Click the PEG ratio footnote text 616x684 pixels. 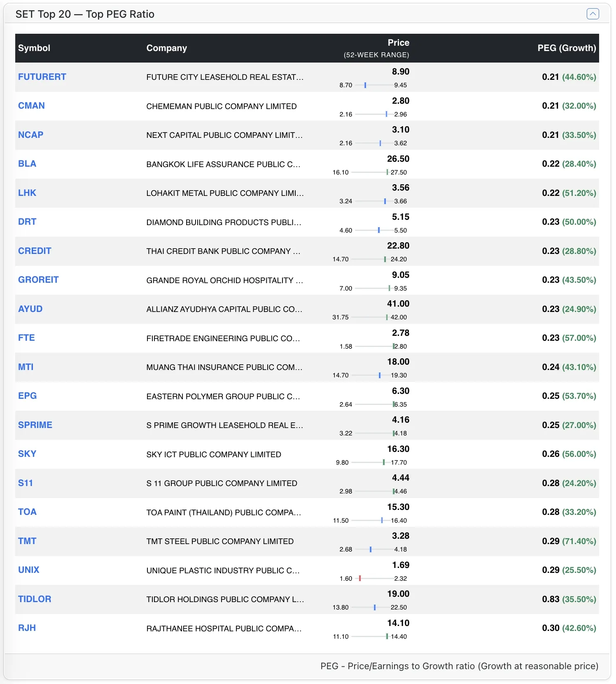tap(460, 666)
